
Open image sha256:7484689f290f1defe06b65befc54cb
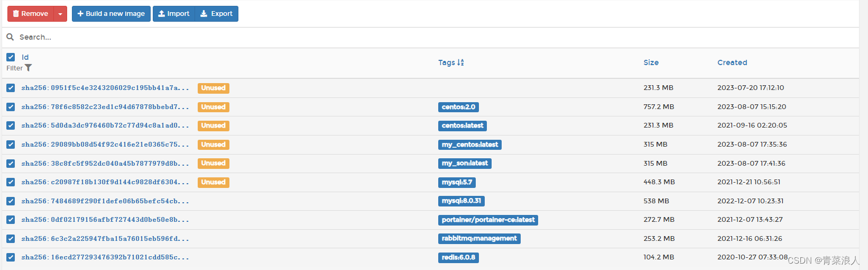tap(105, 201)
